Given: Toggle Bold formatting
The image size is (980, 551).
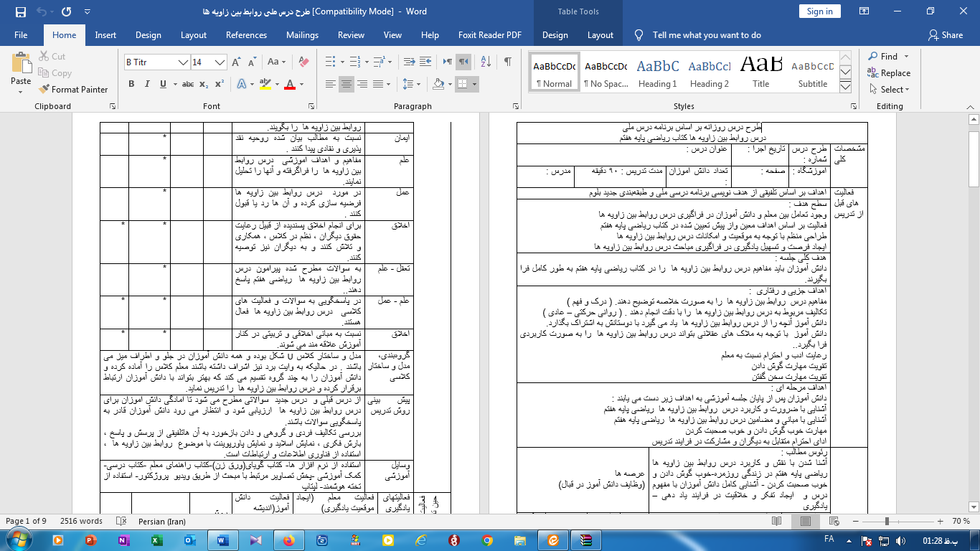Looking at the screenshot, I should (x=131, y=85).
